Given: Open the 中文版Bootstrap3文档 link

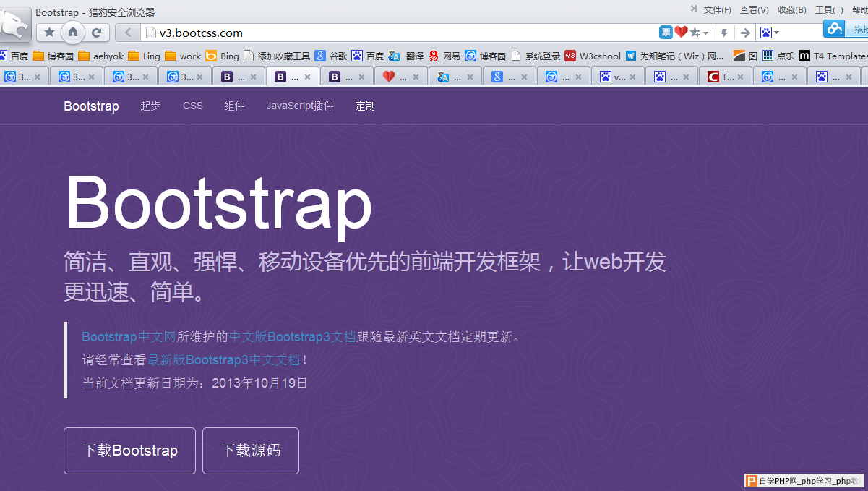Looking at the screenshot, I should click(x=292, y=337).
